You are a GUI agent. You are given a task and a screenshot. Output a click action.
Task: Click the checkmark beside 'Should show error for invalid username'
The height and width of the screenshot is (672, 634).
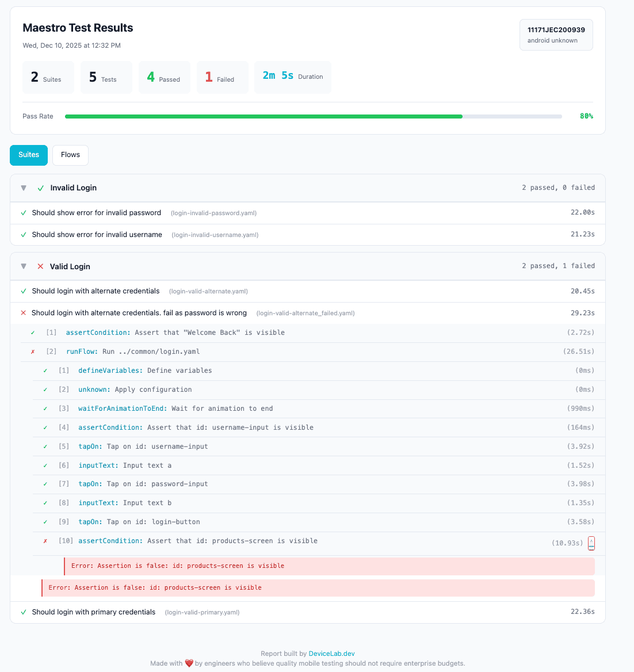[23, 234]
